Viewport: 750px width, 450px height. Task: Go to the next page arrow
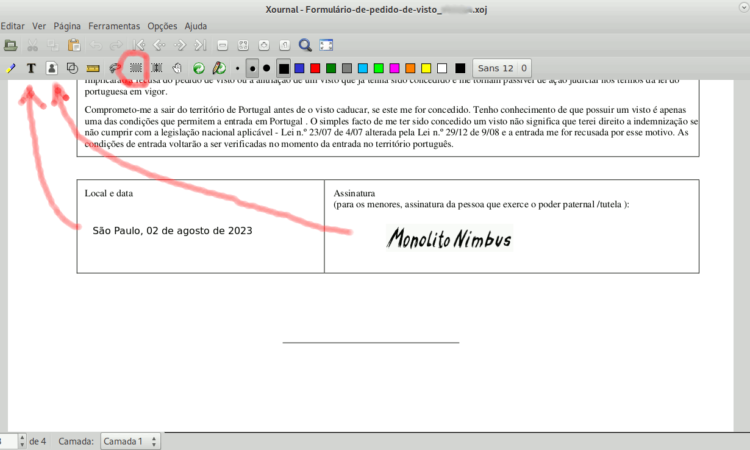(180, 45)
